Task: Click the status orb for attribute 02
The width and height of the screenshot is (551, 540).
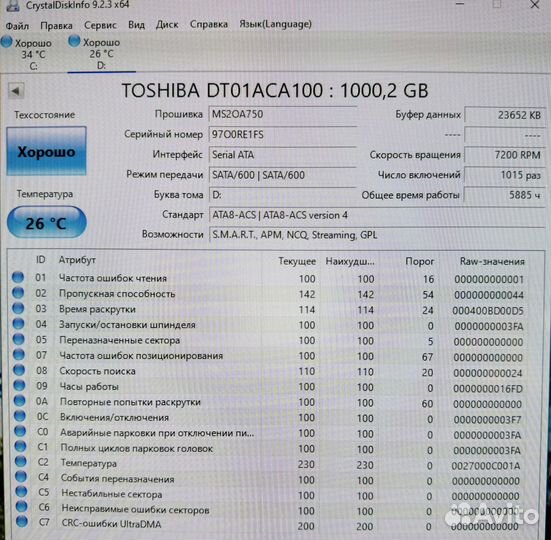Action: tap(18, 293)
